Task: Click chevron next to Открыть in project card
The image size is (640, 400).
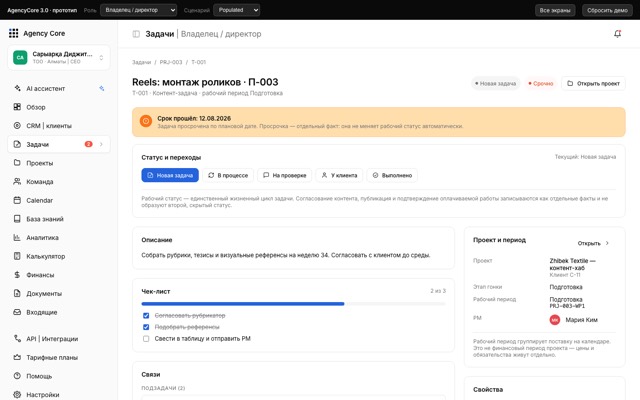Action: pos(607,243)
